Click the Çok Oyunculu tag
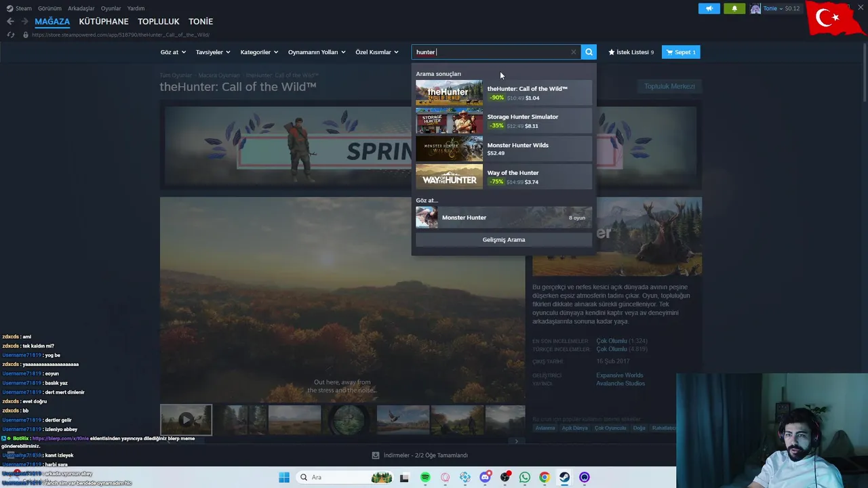 click(611, 428)
